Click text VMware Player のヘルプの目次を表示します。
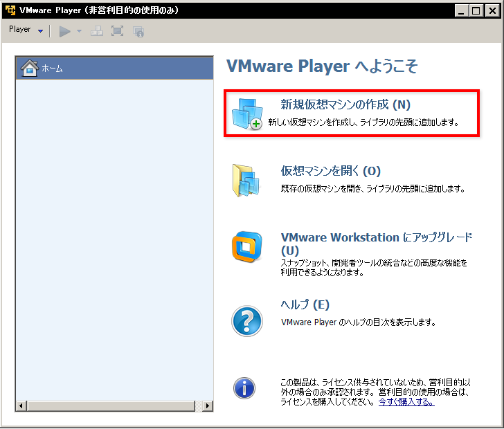This screenshot has width=504, height=429. (x=358, y=322)
